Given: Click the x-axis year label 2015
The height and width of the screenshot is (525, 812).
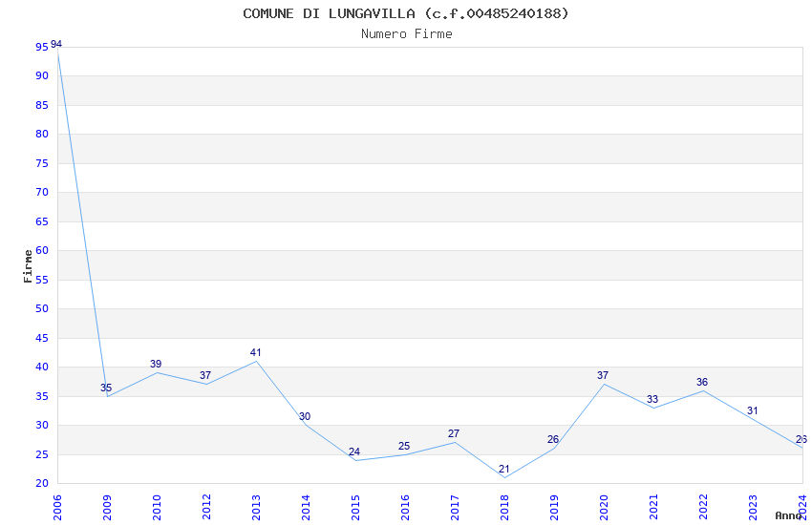Looking at the screenshot, I should [355, 507].
